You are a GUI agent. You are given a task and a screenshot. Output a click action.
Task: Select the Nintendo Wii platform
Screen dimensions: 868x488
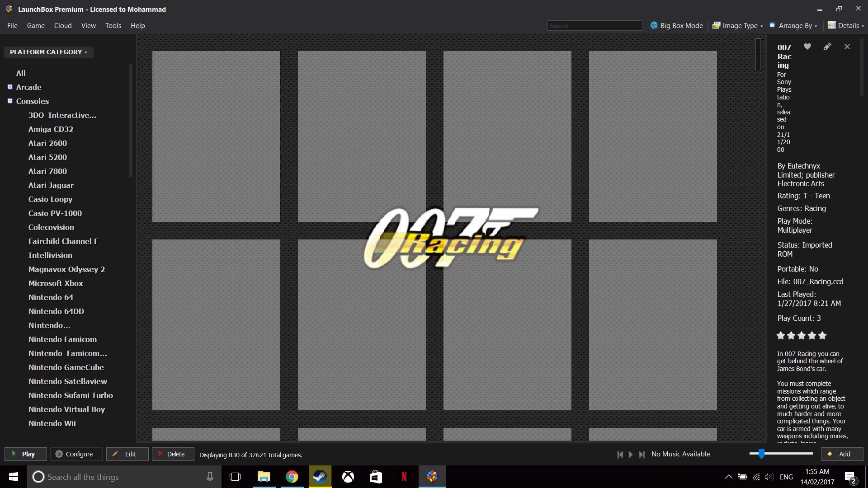coord(52,423)
